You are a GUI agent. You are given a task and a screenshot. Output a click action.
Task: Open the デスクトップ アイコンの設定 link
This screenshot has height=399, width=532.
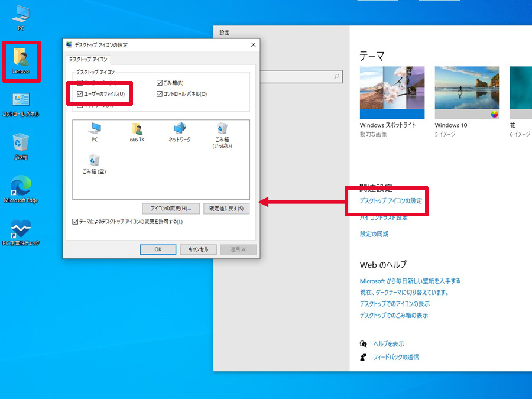click(391, 201)
